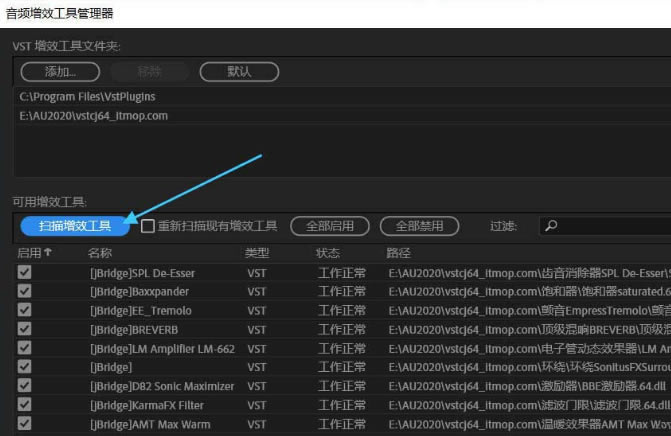Uncheck the EE_Tremolo plugin checkbox

tap(24, 310)
